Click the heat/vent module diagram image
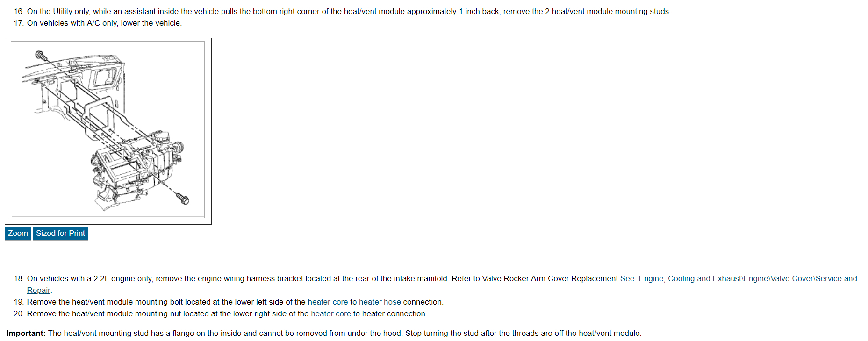Screen dimensions: 868x341 click(108, 130)
